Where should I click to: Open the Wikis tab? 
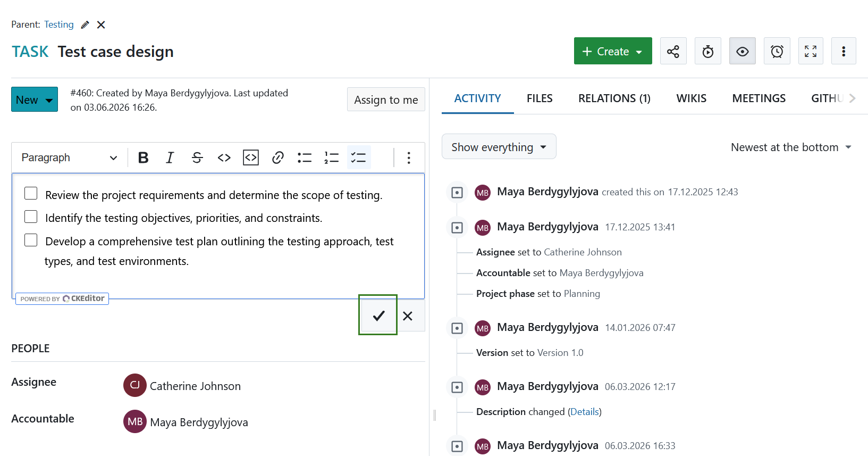(x=692, y=98)
